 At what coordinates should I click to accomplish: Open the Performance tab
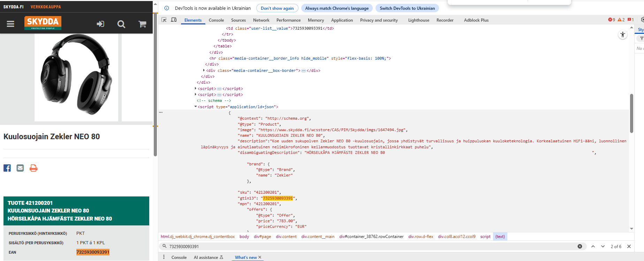pyautogui.click(x=288, y=20)
